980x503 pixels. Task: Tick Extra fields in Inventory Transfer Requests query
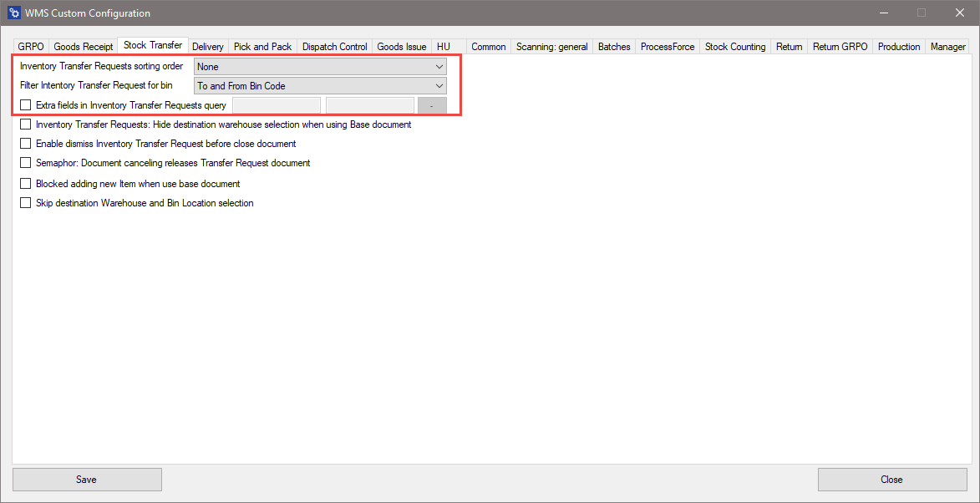[26, 105]
